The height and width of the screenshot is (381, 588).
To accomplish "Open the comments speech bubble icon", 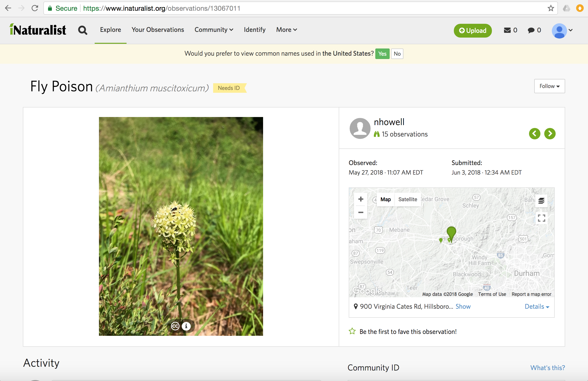I will click(531, 30).
